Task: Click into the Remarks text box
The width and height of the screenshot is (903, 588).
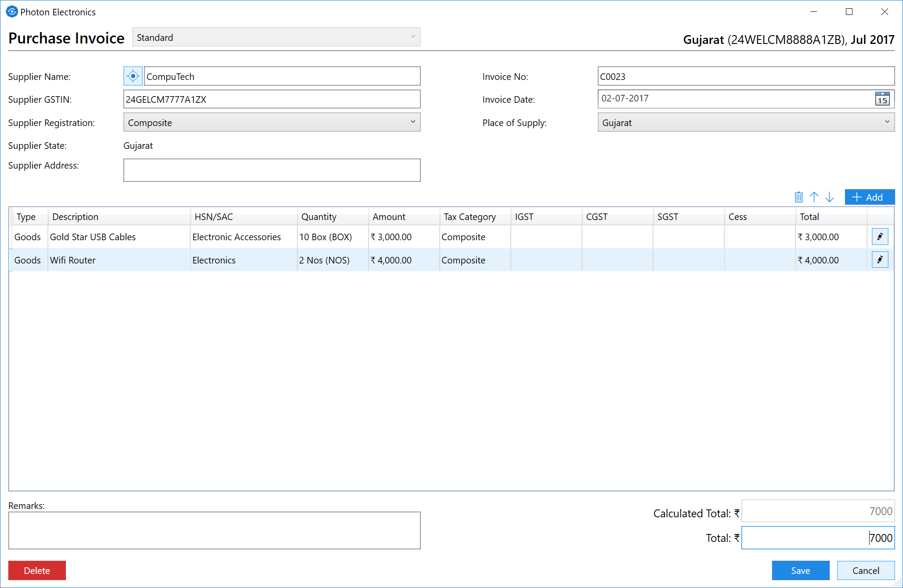Action: [214, 530]
